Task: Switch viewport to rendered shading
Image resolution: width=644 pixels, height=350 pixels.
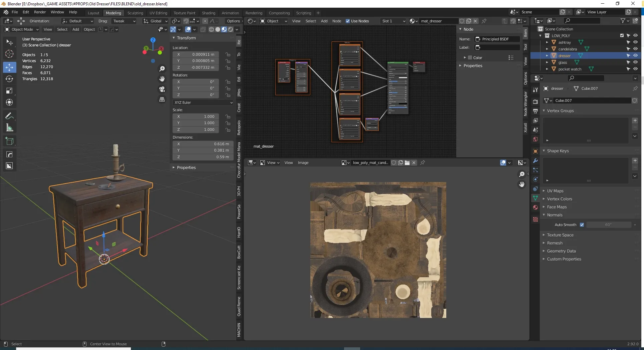Action: (230, 29)
